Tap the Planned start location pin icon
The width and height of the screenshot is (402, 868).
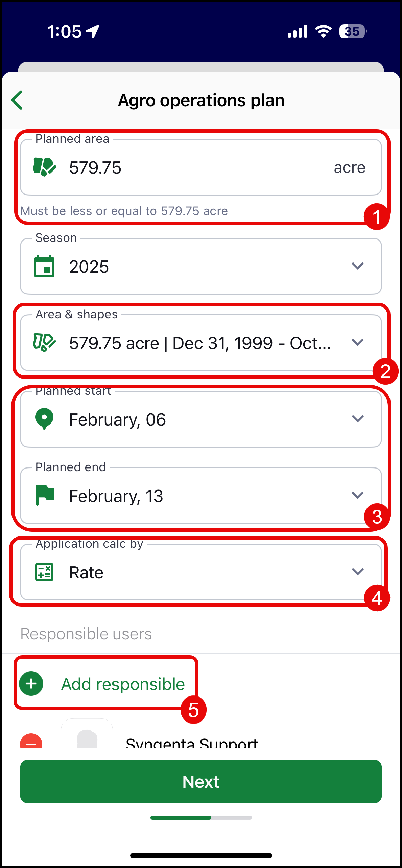click(44, 419)
